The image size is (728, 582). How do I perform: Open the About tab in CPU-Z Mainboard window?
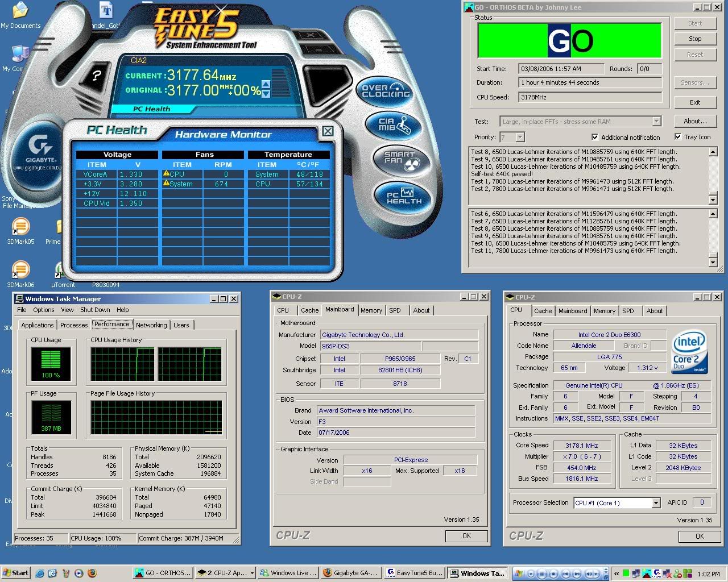click(421, 310)
